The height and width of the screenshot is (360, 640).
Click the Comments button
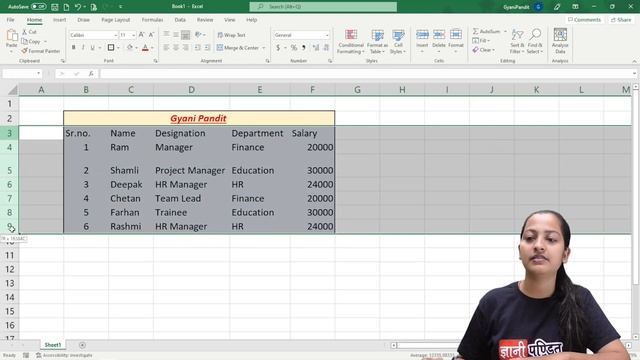point(584,20)
